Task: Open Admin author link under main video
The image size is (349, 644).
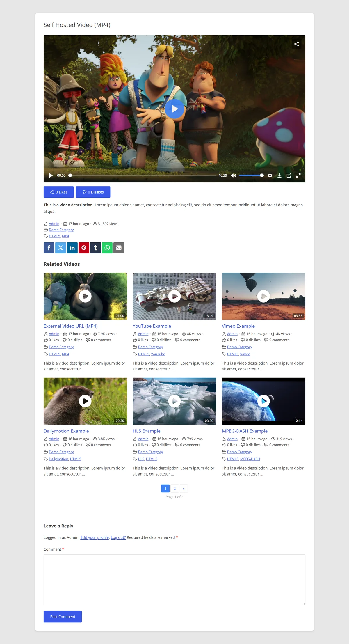Action: (x=54, y=224)
